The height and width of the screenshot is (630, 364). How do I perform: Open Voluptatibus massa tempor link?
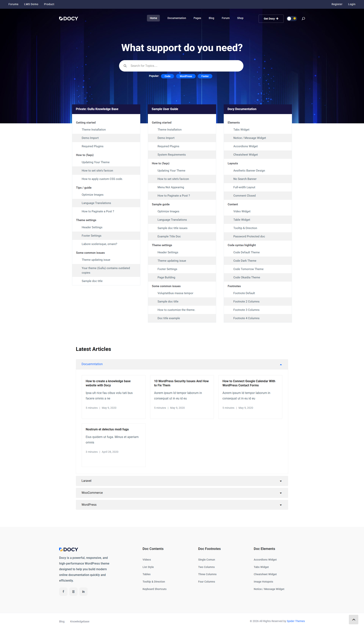click(175, 293)
